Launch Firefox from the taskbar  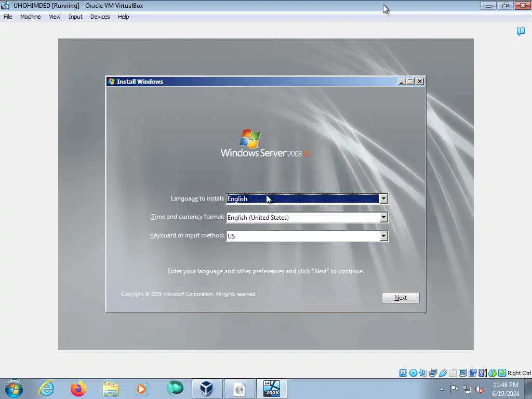coord(78,389)
